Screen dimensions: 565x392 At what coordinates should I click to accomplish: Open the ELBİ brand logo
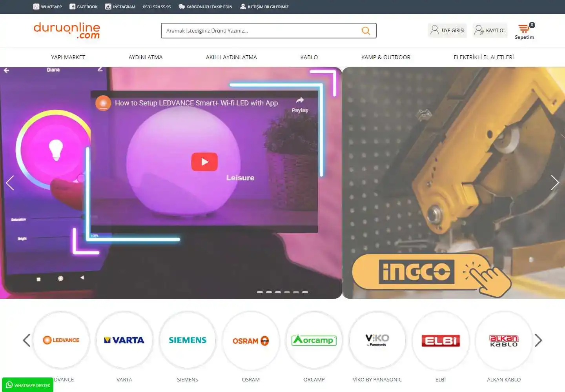point(441,340)
